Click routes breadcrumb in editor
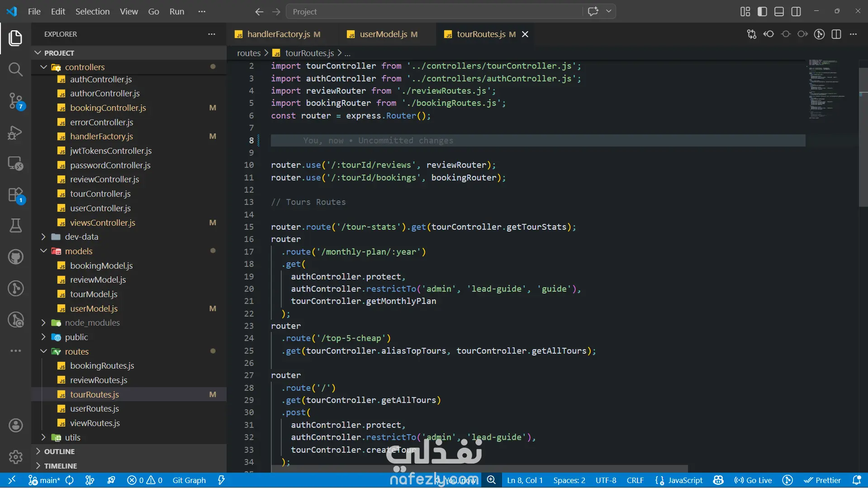 [x=249, y=53]
